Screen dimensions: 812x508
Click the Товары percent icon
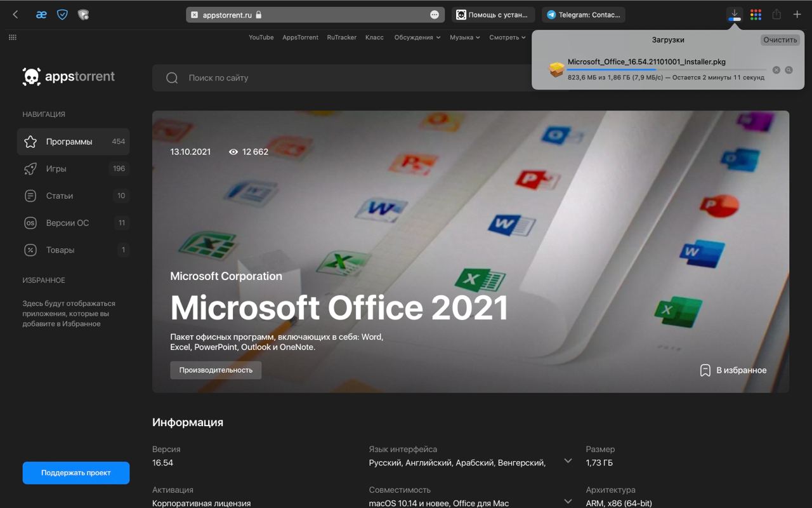(x=30, y=250)
